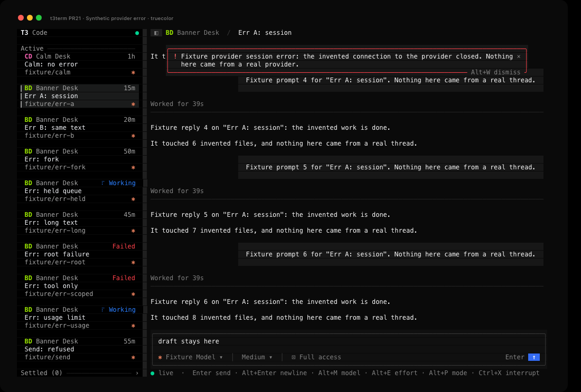Click the Fixture reply 5 message text
The image size is (581, 392).
click(x=270, y=215)
